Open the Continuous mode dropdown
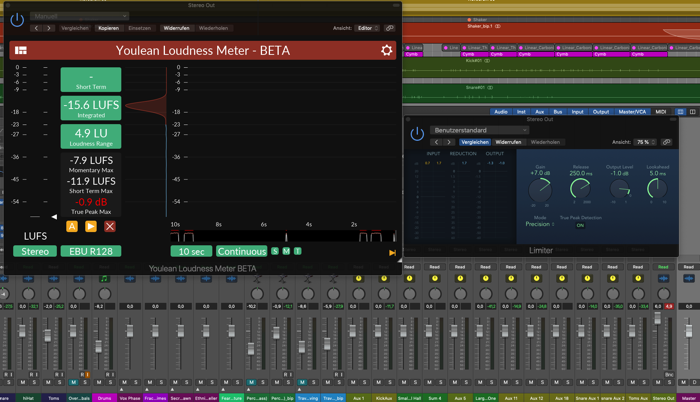Viewport: 700px width, 402px height. 242,251
